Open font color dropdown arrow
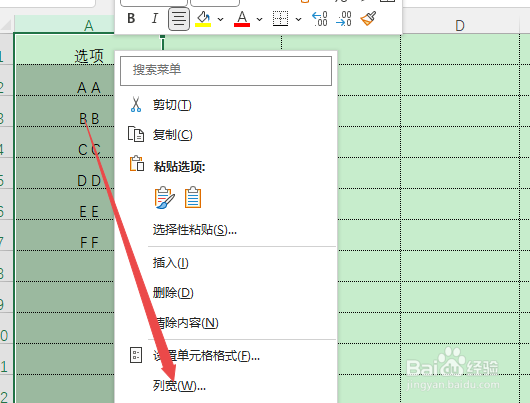530x403 pixels. pyautogui.click(x=260, y=19)
